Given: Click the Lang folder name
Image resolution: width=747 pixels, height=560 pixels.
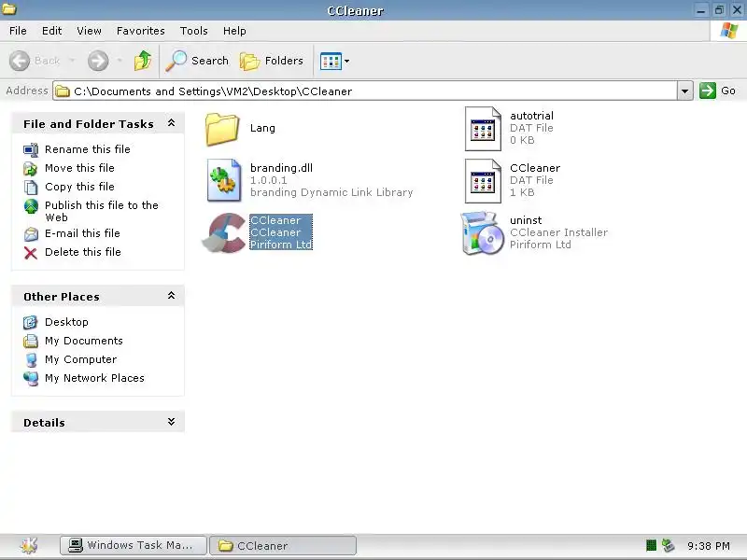Looking at the screenshot, I should pos(262,128).
